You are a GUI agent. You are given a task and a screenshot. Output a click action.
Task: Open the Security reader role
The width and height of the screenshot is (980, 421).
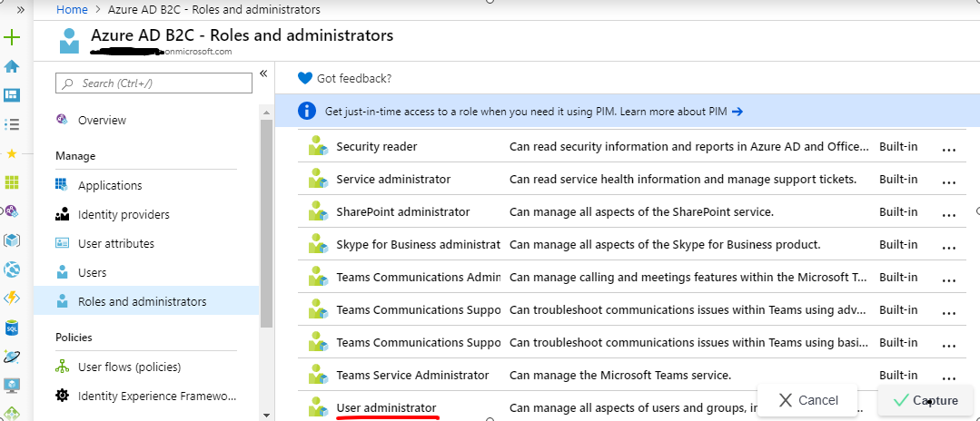(376, 147)
